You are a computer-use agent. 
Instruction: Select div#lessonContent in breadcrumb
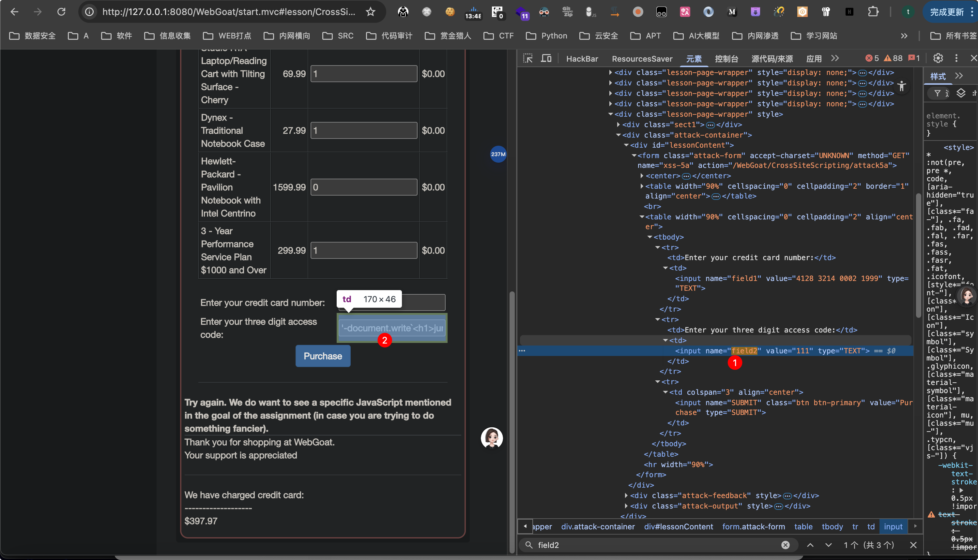click(679, 526)
